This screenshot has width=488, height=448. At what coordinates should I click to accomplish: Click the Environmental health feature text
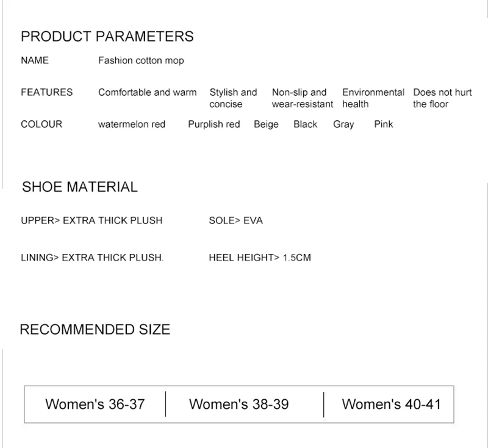tap(373, 98)
